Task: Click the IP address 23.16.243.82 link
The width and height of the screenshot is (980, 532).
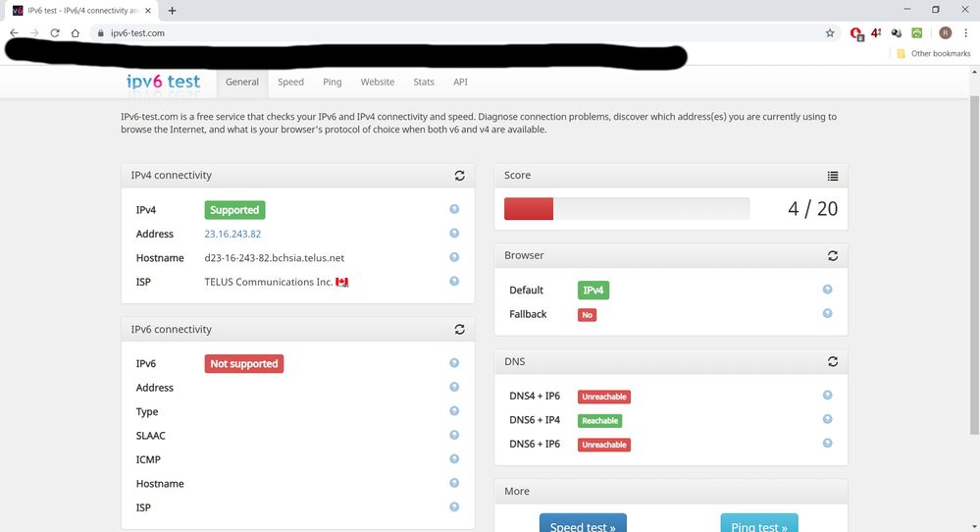Action: (x=232, y=235)
